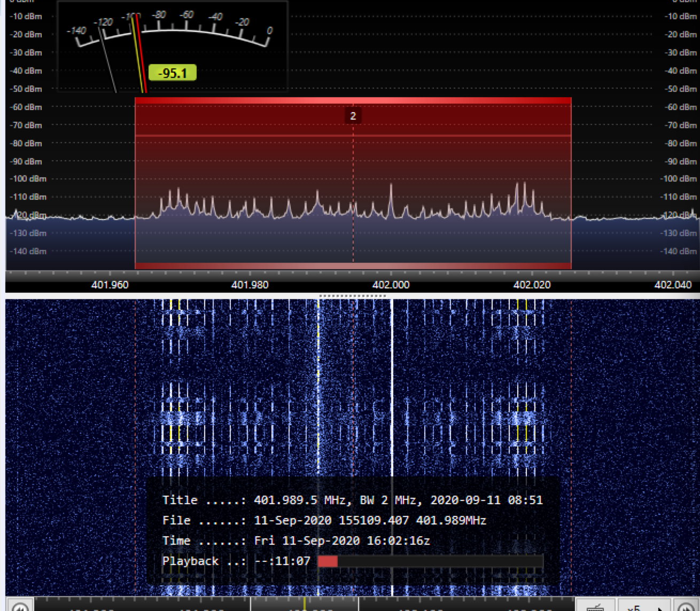Click the File line in recording overlay
This screenshot has width=700, height=611.
[324, 521]
